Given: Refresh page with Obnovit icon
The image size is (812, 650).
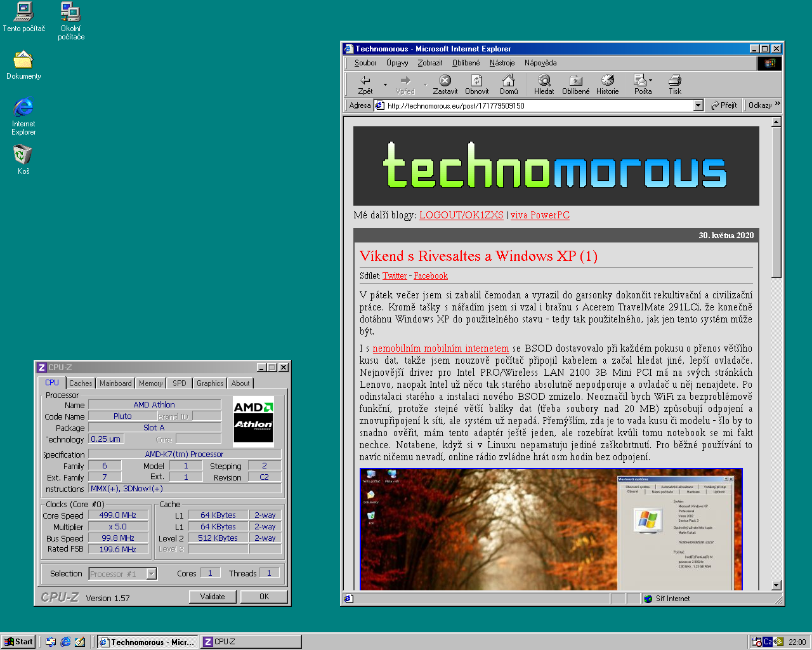Looking at the screenshot, I should [476, 81].
